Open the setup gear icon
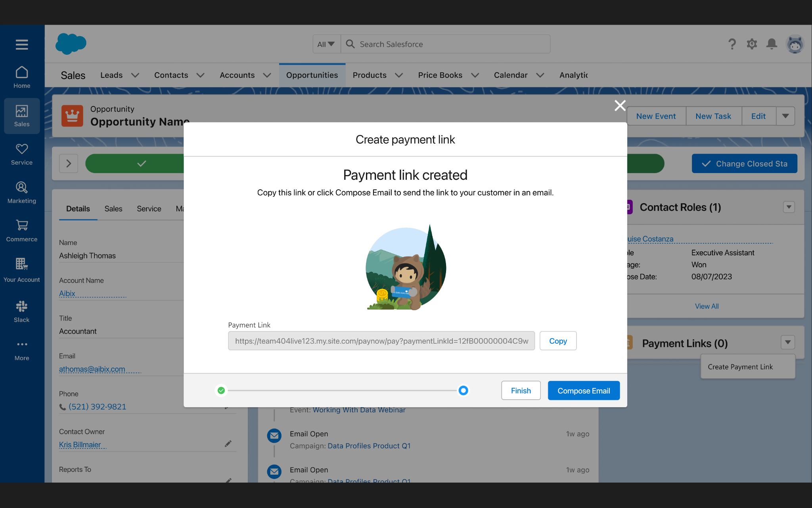 pyautogui.click(x=751, y=44)
